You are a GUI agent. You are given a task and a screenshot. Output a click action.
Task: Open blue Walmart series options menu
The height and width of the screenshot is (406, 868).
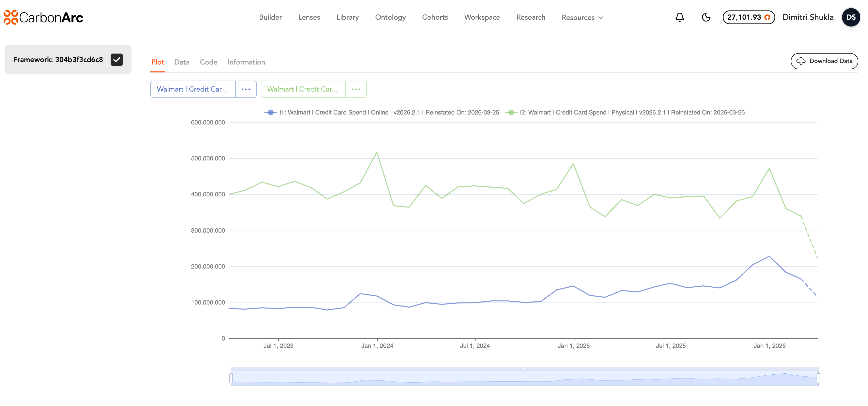(246, 89)
